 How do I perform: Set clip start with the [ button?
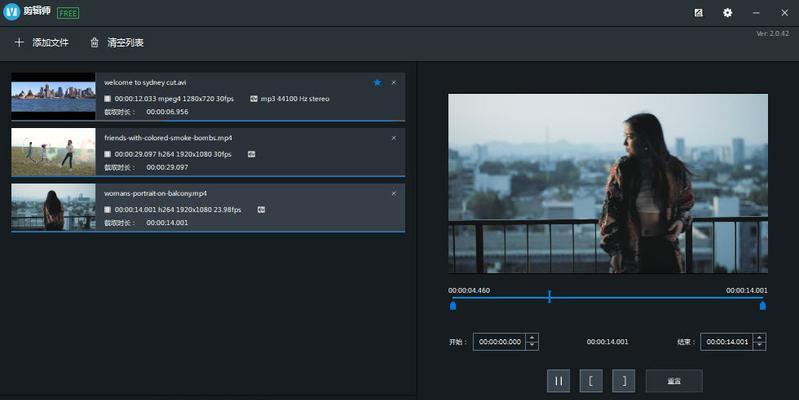pos(591,381)
